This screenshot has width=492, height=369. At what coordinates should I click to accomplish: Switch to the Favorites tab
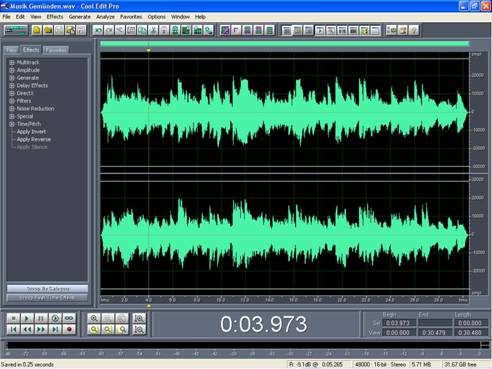click(x=56, y=50)
